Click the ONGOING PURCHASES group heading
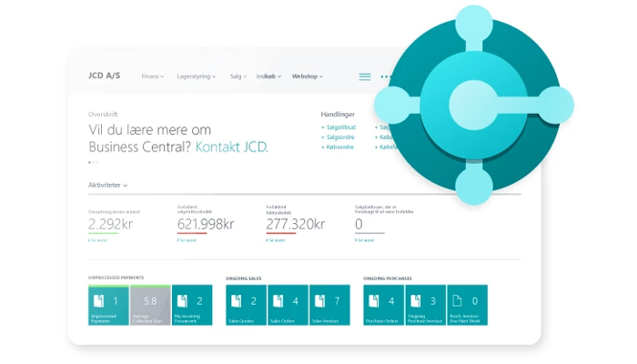Image resolution: width=637 pixels, height=364 pixels. [x=388, y=278]
